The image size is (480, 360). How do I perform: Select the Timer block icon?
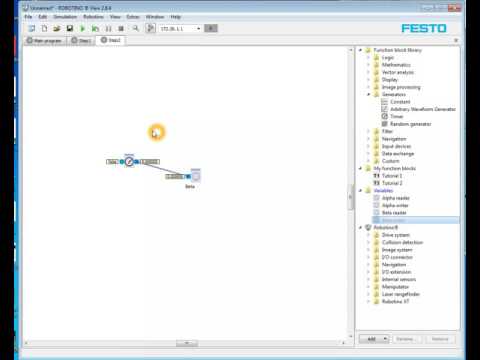click(x=384, y=116)
